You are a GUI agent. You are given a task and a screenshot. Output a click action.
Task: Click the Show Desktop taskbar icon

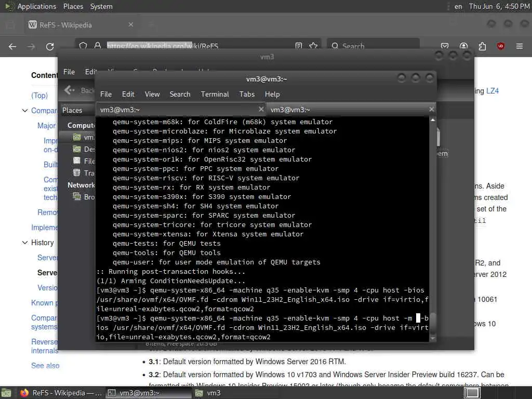(6, 393)
